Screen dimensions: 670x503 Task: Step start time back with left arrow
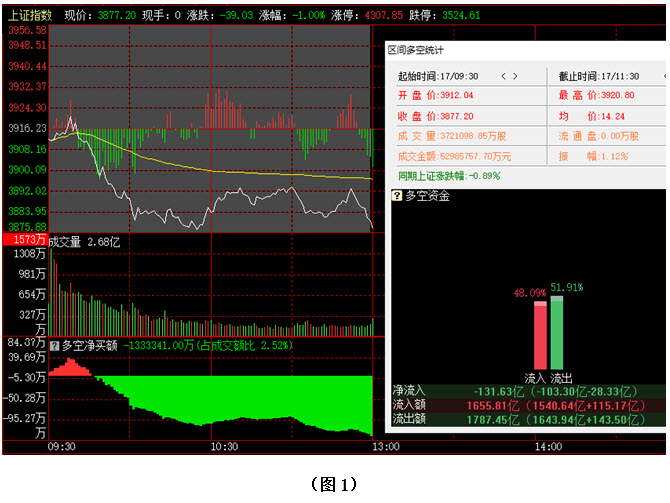[x=503, y=76]
